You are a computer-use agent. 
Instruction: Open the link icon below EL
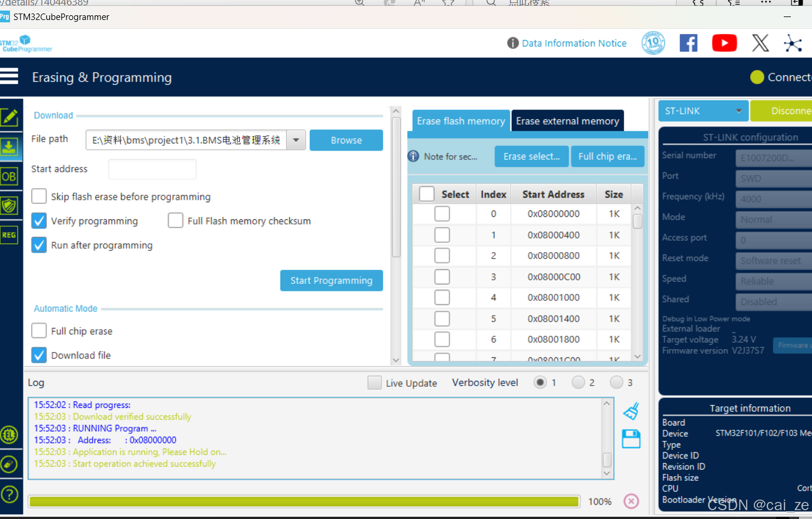pos(9,464)
